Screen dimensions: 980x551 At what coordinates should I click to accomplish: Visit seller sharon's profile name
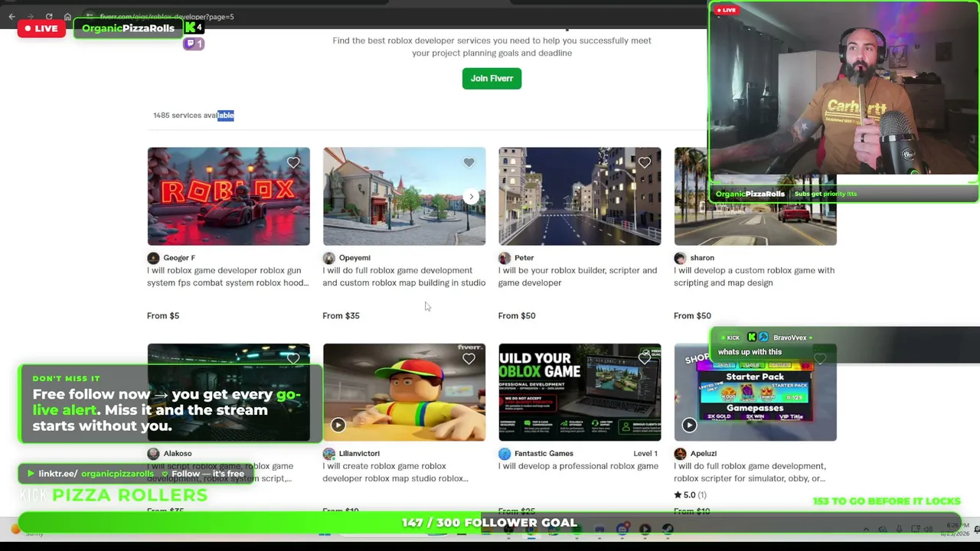(x=702, y=258)
